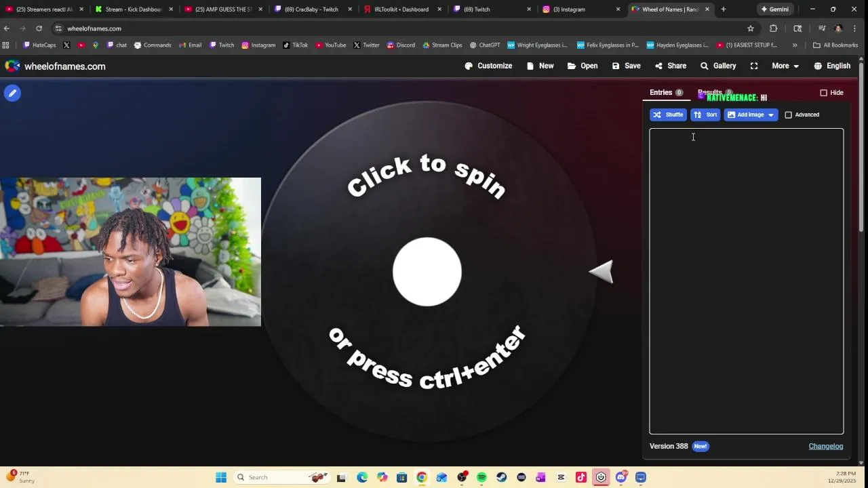Sort the wheel entries
Image resolution: width=868 pixels, height=488 pixels.
[x=705, y=115]
